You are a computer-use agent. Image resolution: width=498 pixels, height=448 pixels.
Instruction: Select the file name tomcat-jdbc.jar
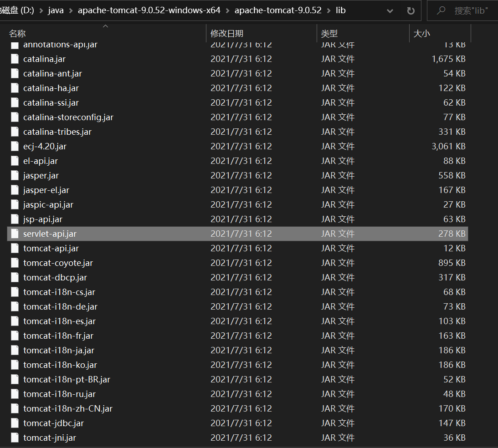54,423
